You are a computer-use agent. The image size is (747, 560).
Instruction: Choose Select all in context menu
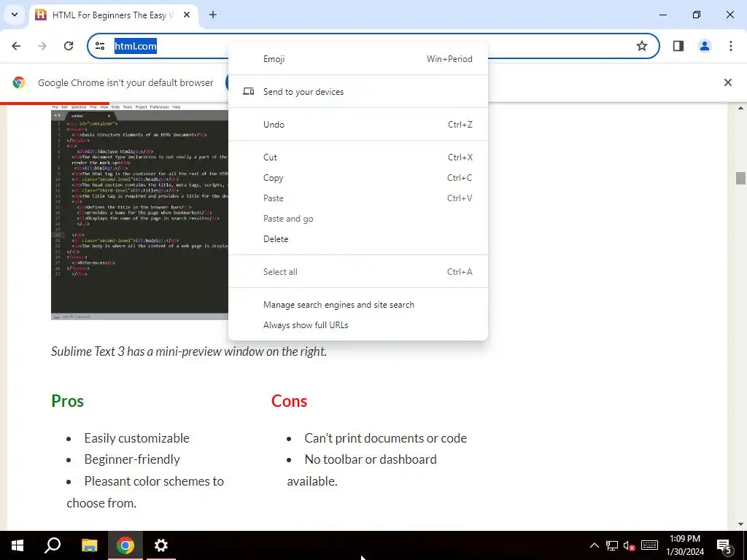358,272
